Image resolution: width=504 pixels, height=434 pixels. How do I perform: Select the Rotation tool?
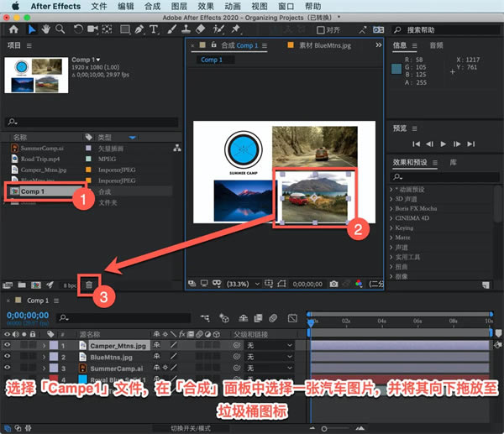(78, 29)
